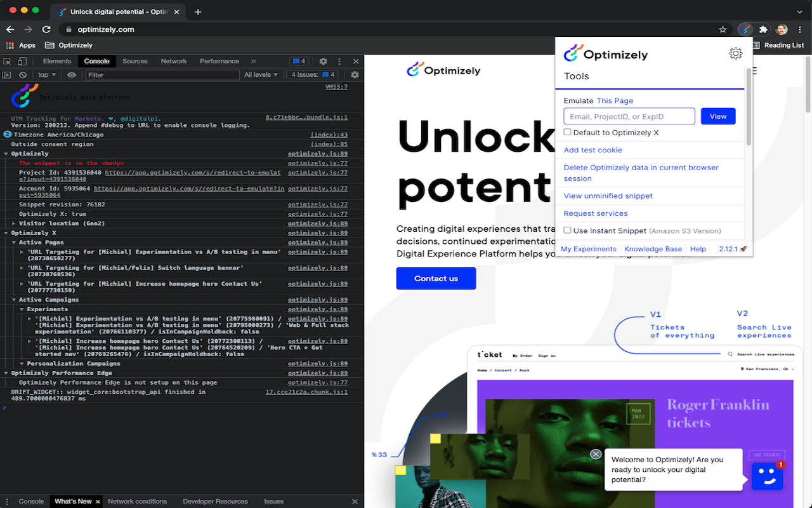Open the Knowledge Base link

point(653,249)
